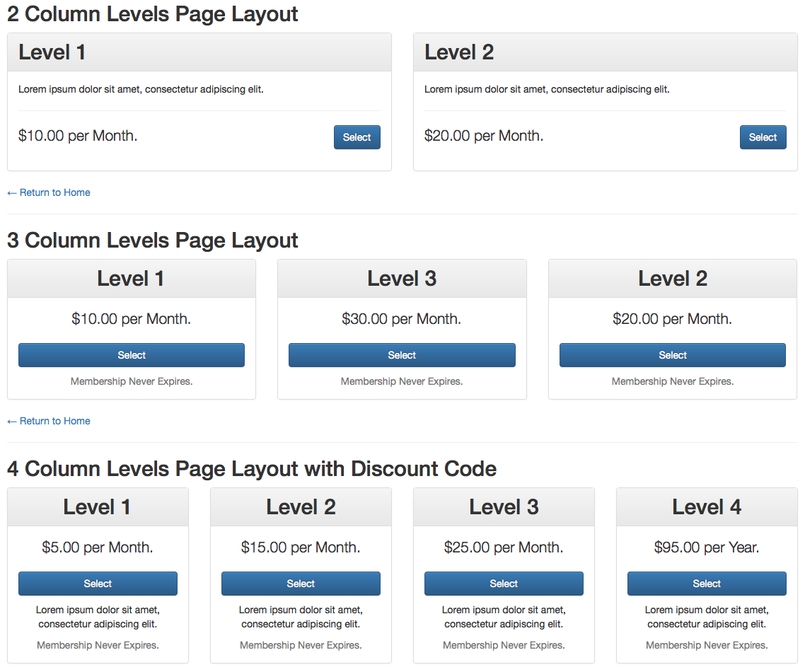Viewport: 805px width, 672px height.
Task: Click Lorem ipsum text in $95.00 card
Action: point(707,617)
